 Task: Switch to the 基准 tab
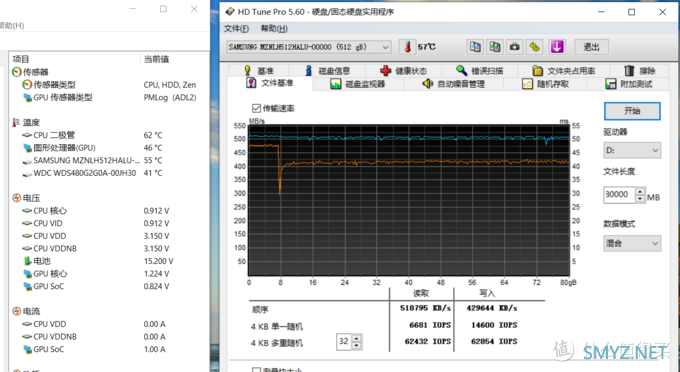tap(258, 71)
